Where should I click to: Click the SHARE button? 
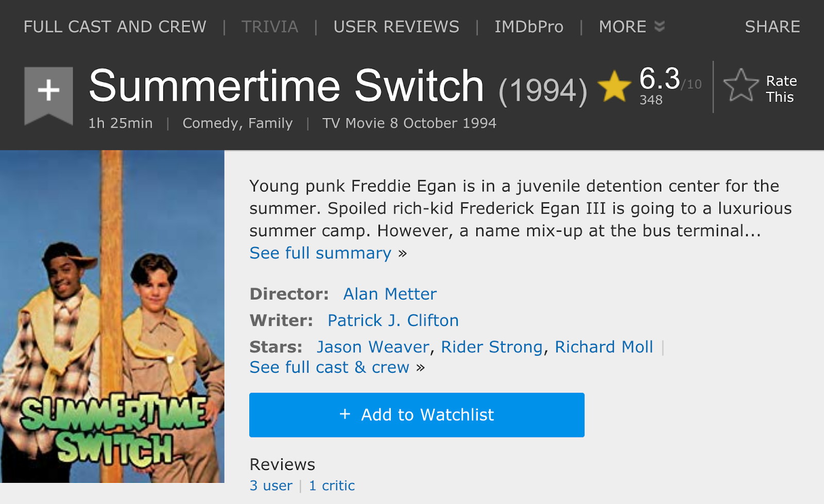click(772, 27)
